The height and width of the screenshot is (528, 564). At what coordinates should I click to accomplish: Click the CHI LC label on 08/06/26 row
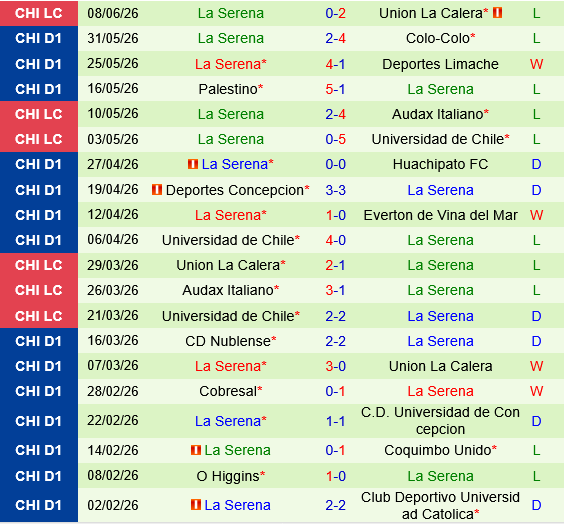(39, 13)
